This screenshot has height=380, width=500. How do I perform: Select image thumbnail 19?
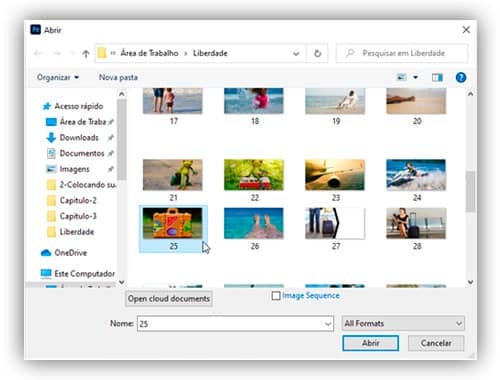(x=335, y=101)
